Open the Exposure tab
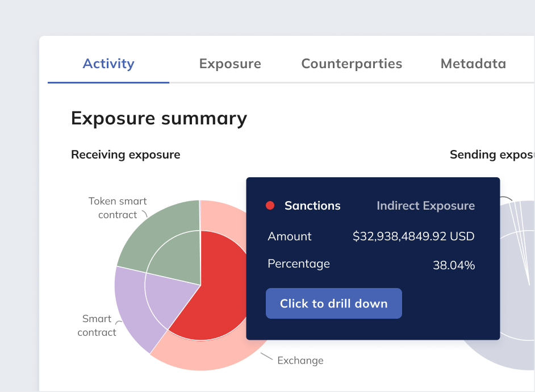 [x=230, y=64]
